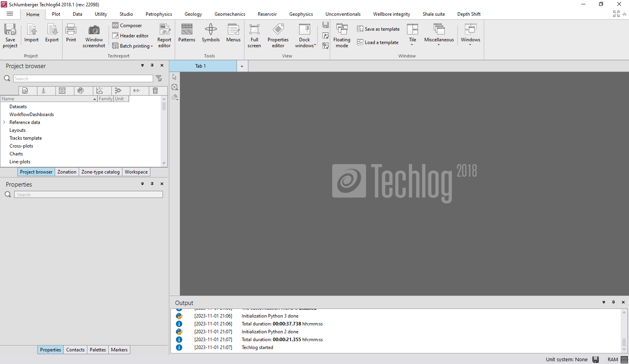
Task: Open Batch printing dropdown
Action: [x=133, y=46]
